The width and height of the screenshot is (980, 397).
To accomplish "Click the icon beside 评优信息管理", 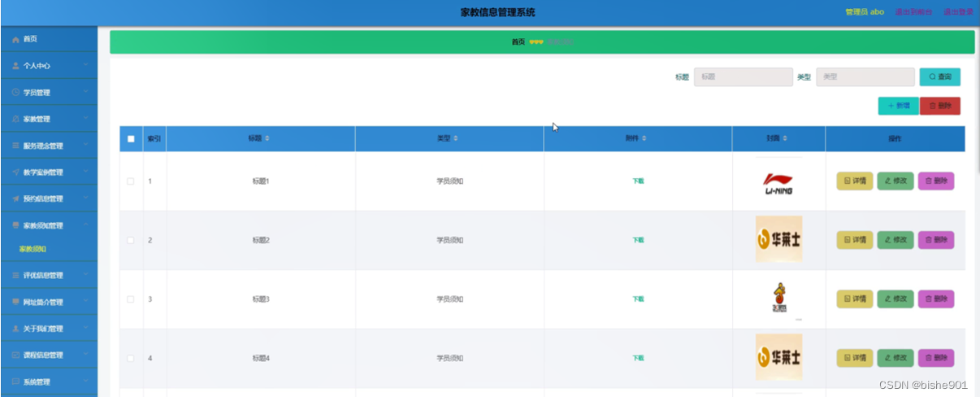I will tap(15, 276).
